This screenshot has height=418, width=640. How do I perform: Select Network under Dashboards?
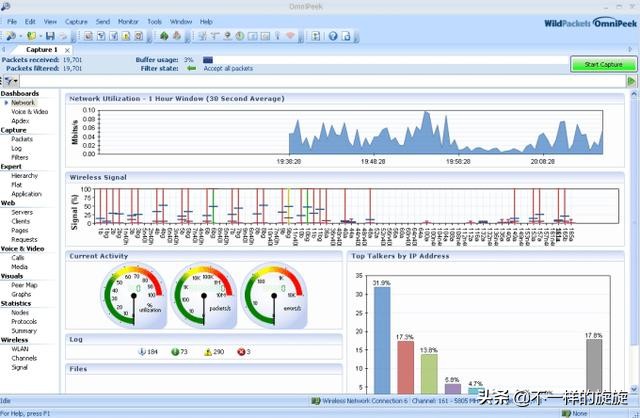click(23, 102)
